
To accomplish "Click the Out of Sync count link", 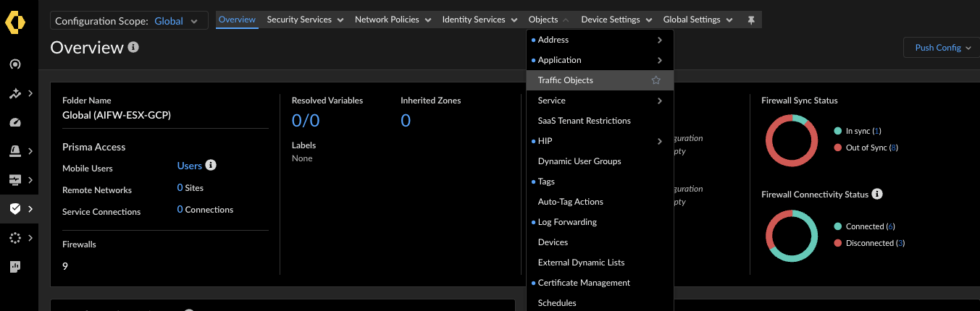I will pyautogui.click(x=893, y=148).
